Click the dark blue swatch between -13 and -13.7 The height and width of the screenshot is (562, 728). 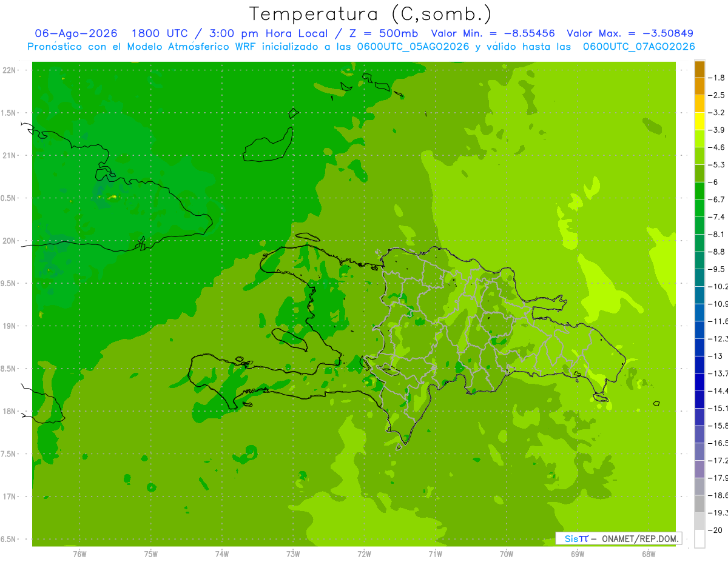click(699, 364)
